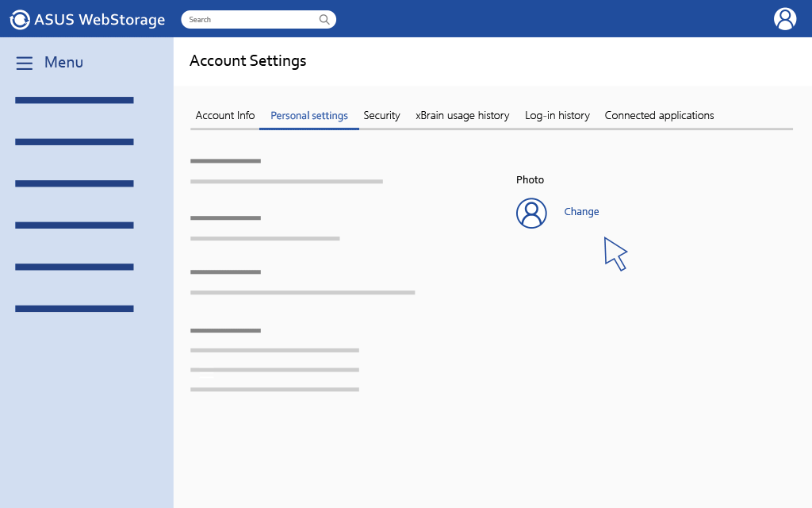Viewport: 812px width, 508px height.
Task: Click the Photo label
Action: [530, 180]
